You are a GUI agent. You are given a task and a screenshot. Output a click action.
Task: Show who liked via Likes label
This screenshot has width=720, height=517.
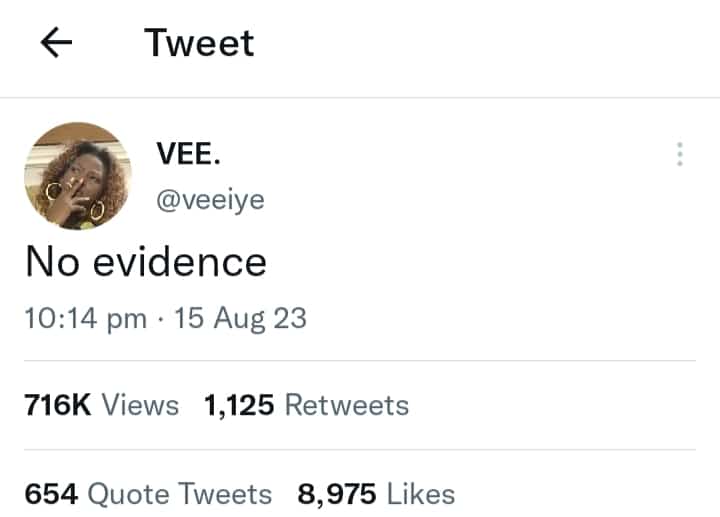click(420, 493)
